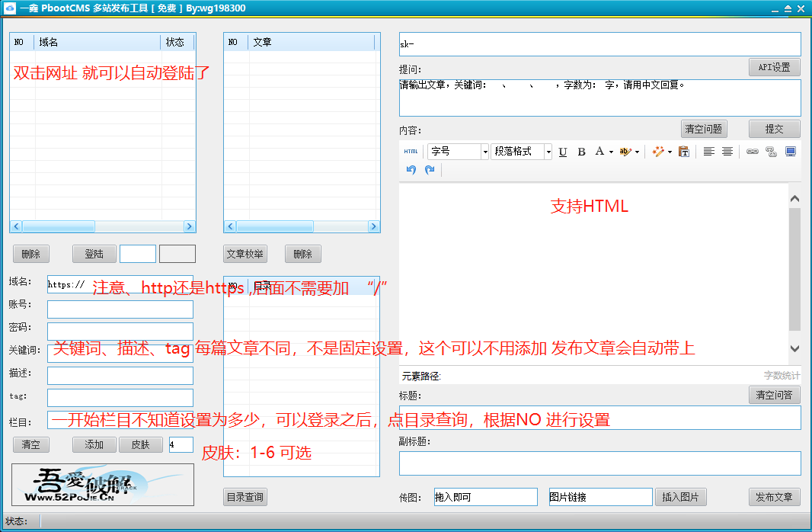Switch the editor to HTML source mode
This screenshot has width=812, height=532.
click(x=411, y=151)
